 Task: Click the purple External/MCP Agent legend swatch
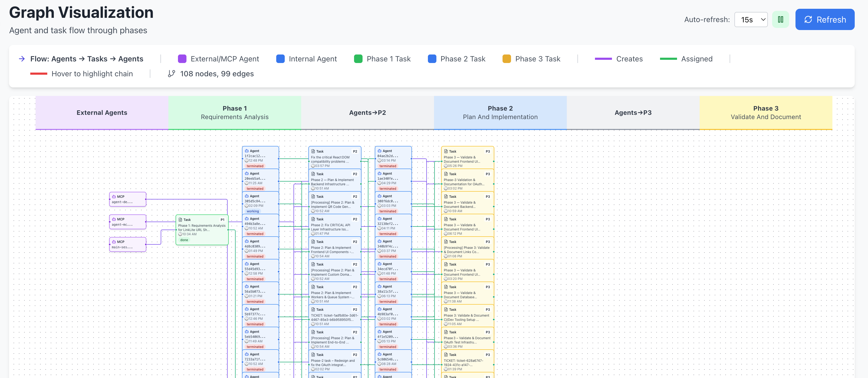click(x=182, y=59)
